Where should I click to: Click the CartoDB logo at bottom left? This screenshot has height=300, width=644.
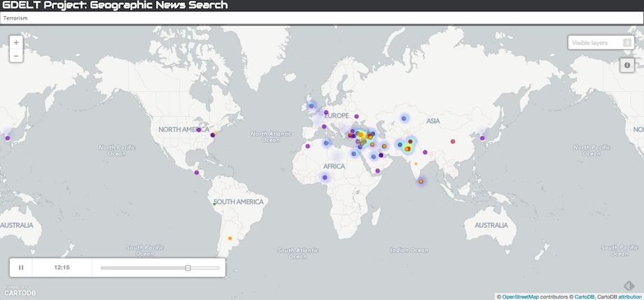click(x=18, y=292)
